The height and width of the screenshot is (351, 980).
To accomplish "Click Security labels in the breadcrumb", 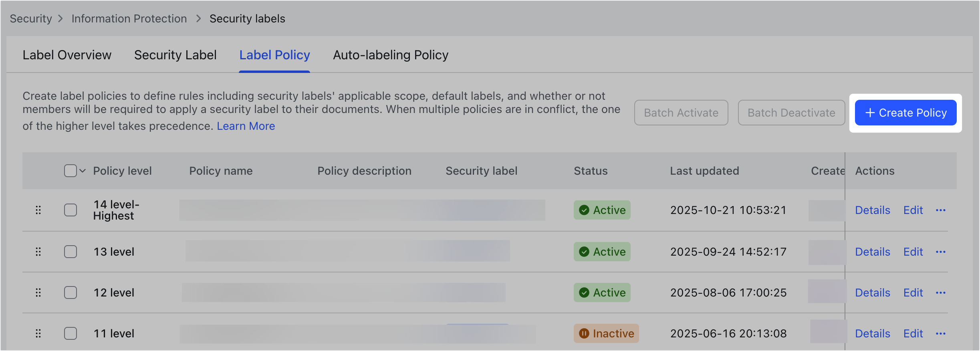I will coord(247,18).
